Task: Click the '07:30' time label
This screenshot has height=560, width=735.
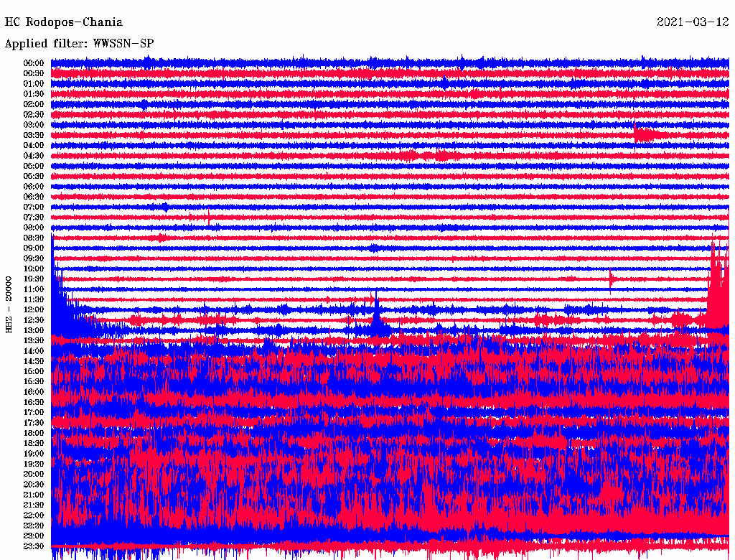Action: [34, 217]
